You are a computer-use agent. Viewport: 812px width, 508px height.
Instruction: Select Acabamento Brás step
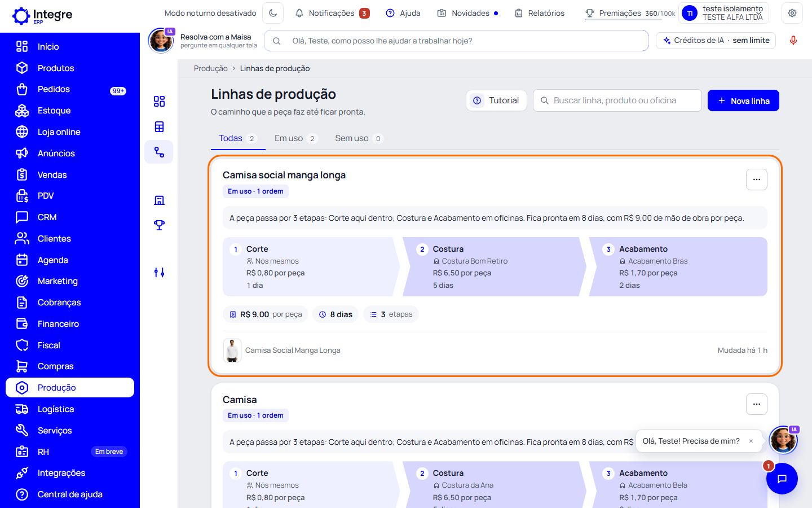click(x=678, y=267)
